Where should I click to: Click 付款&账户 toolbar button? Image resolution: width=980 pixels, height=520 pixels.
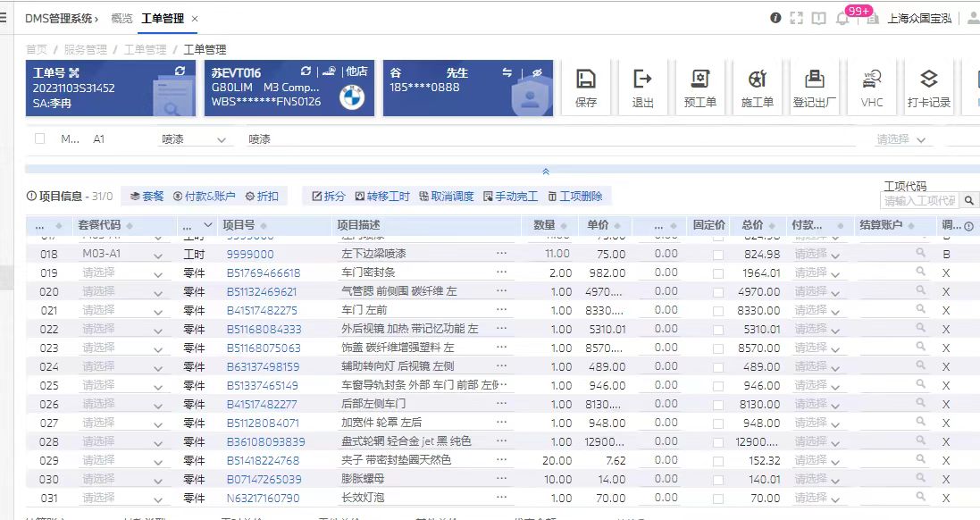pos(205,197)
